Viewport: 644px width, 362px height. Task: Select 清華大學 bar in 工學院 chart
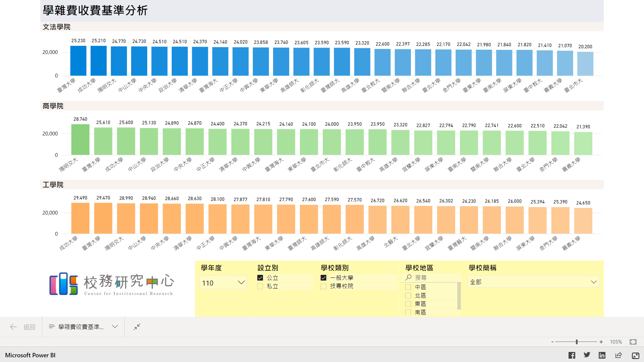click(x=195, y=219)
